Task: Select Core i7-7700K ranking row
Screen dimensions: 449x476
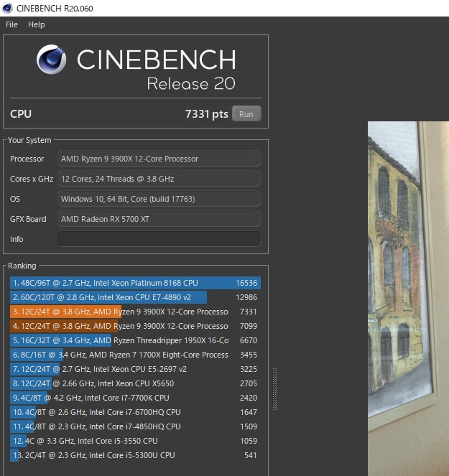Action: pos(135,398)
